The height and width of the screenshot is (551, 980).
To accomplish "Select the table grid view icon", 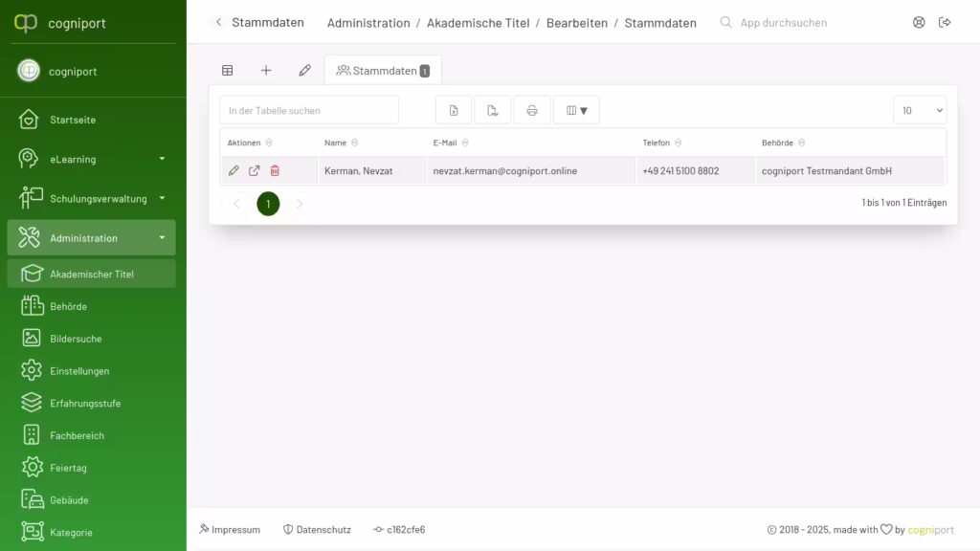I will [x=228, y=69].
